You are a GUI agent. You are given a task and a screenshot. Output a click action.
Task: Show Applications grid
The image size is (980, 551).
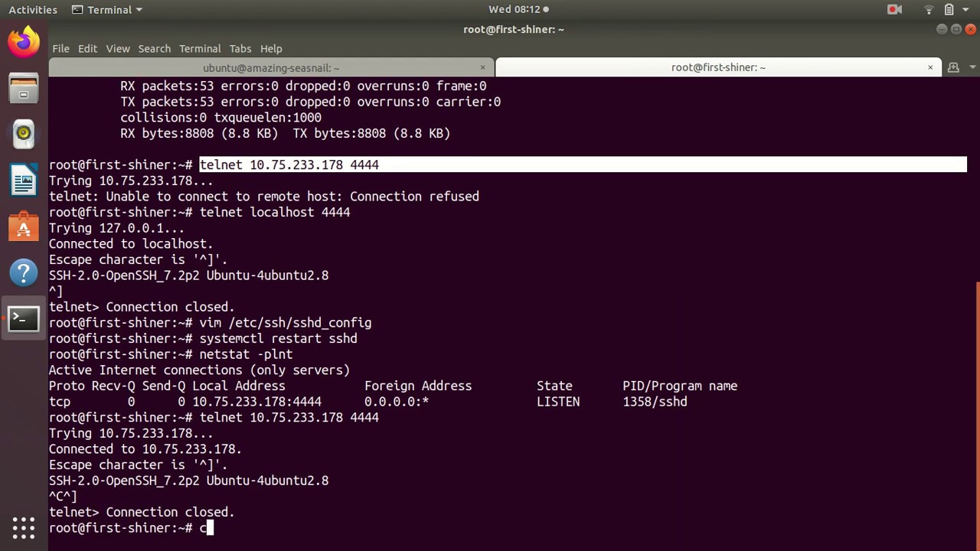[24, 527]
